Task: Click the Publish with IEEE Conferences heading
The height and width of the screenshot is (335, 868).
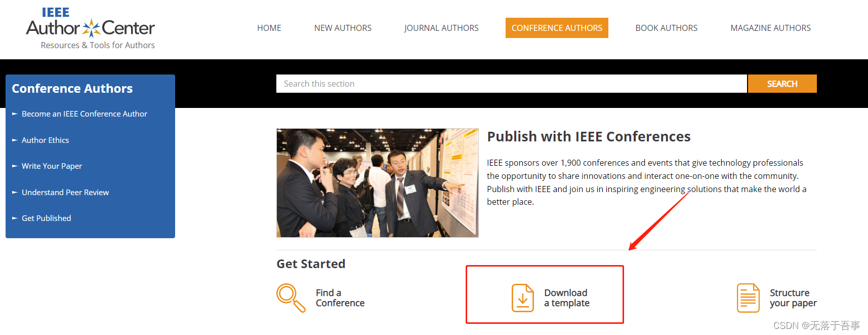Action: click(589, 137)
